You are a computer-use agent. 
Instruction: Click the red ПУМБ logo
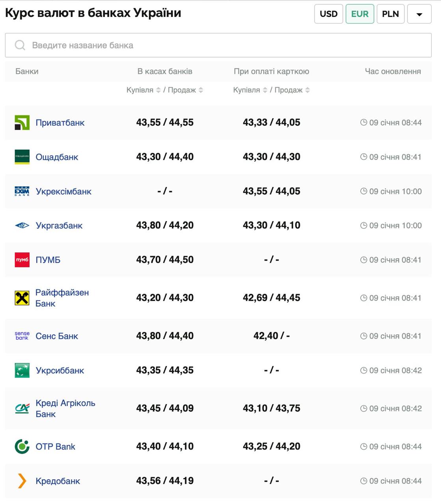[x=22, y=260]
